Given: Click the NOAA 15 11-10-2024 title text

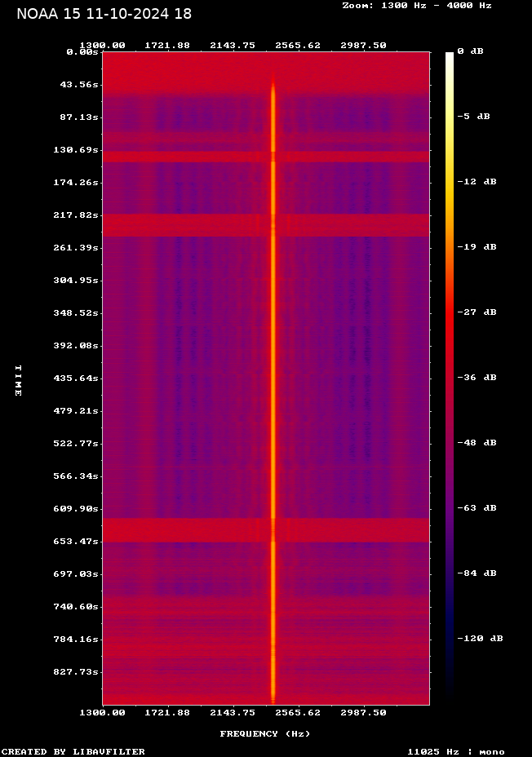Looking at the screenshot, I should pos(104,14).
